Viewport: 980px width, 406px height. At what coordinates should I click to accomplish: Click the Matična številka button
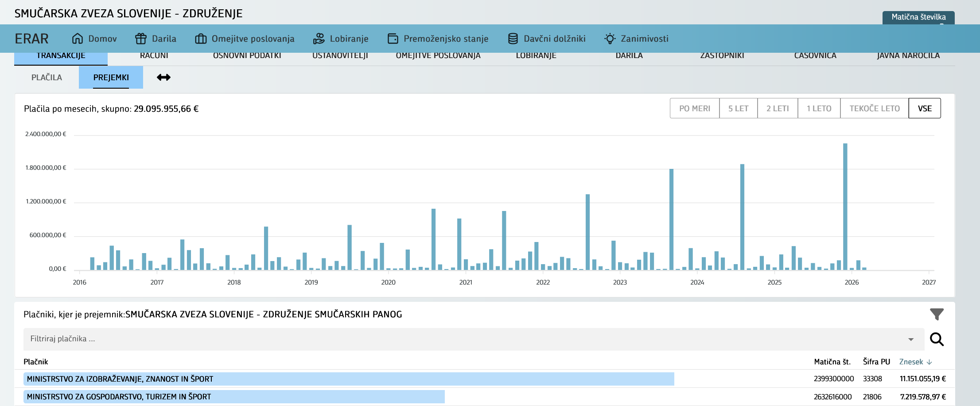[x=918, y=17]
